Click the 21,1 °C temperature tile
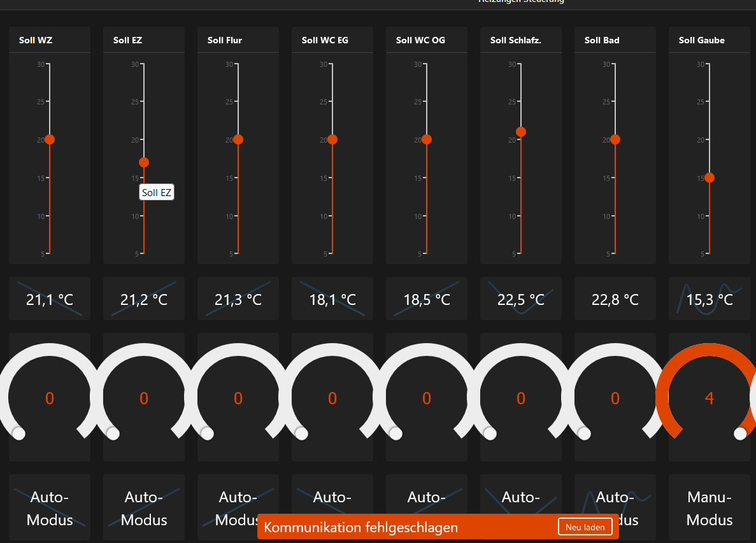 click(50, 299)
